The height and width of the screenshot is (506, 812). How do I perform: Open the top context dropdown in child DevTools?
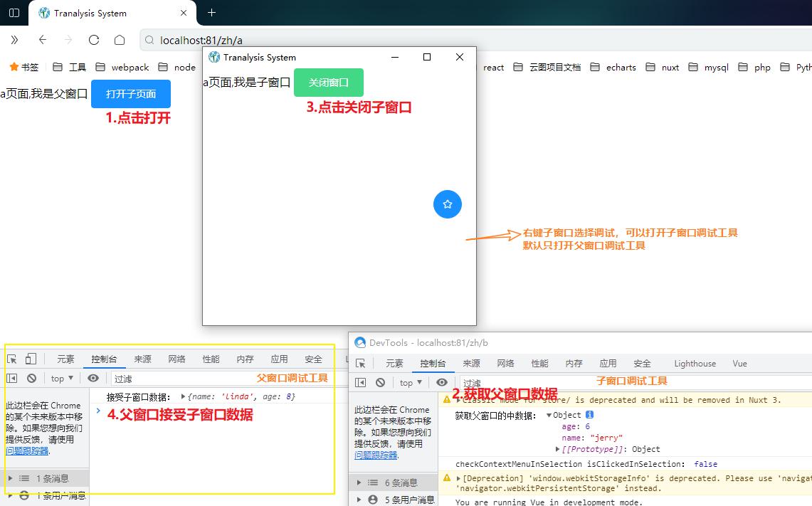coord(411,382)
